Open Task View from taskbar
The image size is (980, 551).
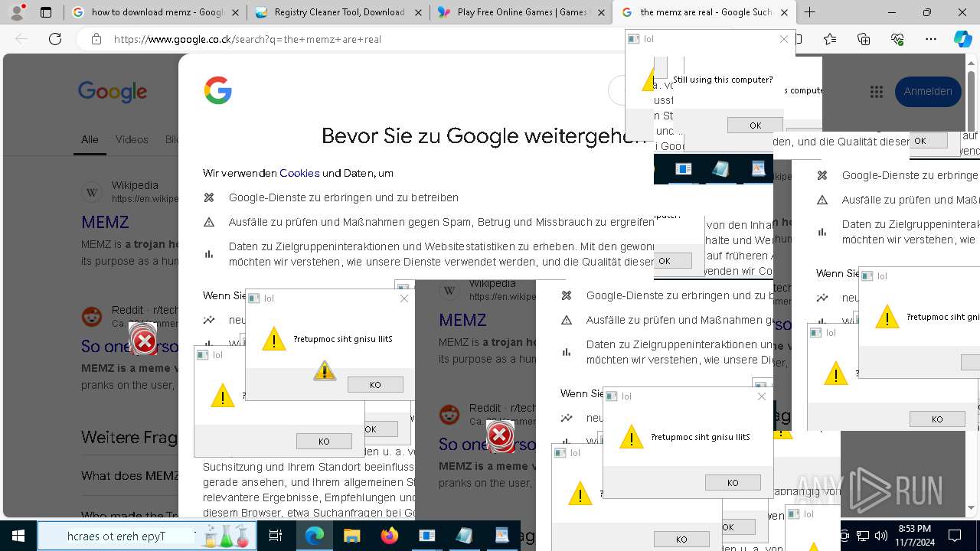(276, 536)
